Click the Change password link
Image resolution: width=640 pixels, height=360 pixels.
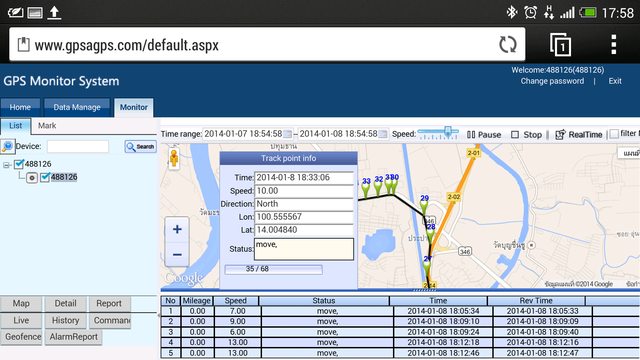click(x=552, y=81)
